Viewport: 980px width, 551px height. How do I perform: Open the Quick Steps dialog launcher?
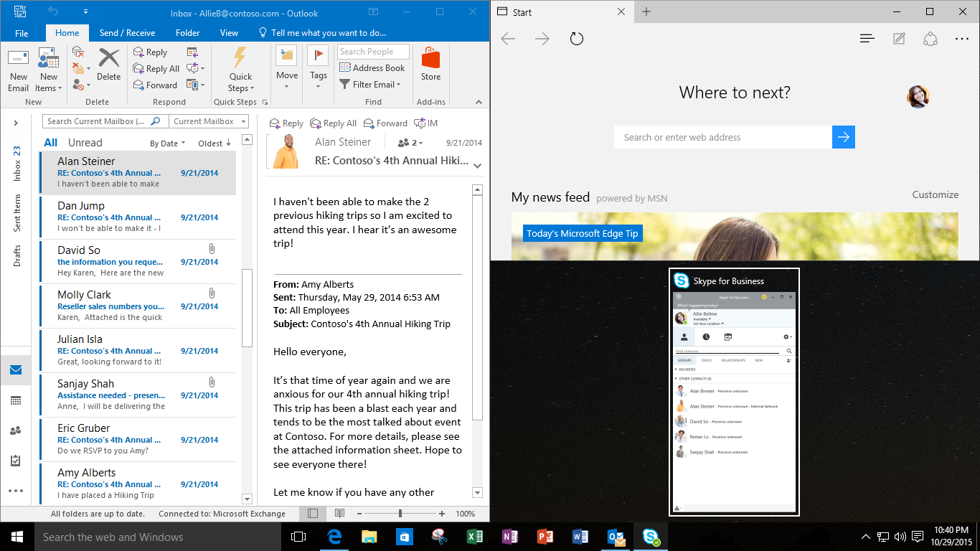click(x=265, y=103)
